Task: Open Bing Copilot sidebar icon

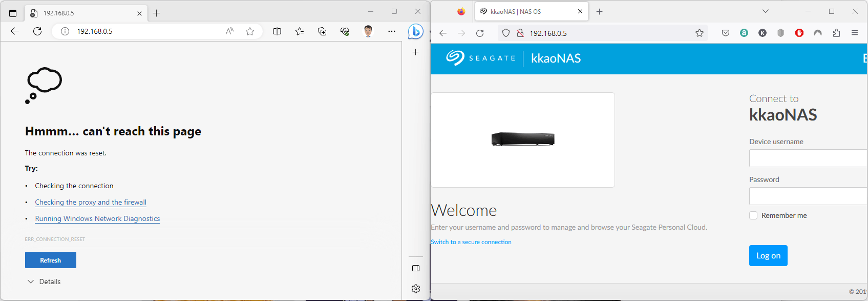Action: (416, 31)
